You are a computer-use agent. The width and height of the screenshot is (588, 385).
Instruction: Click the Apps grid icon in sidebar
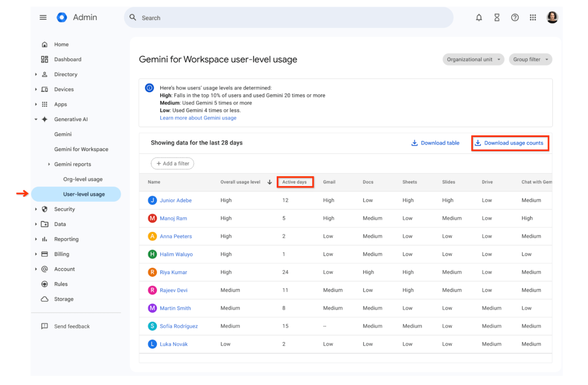(x=45, y=104)
